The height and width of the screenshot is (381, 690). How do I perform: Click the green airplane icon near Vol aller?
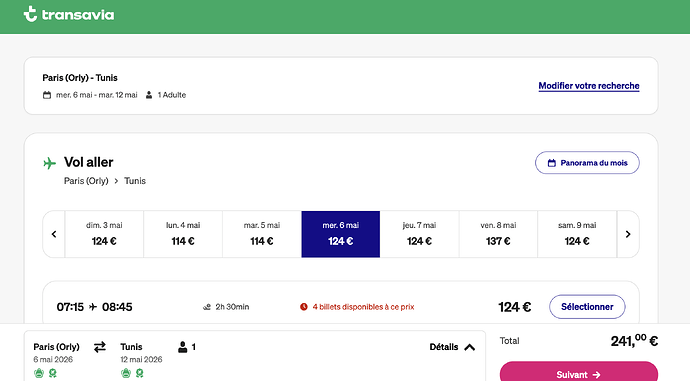pyautogui.click(x=50, y=163)
